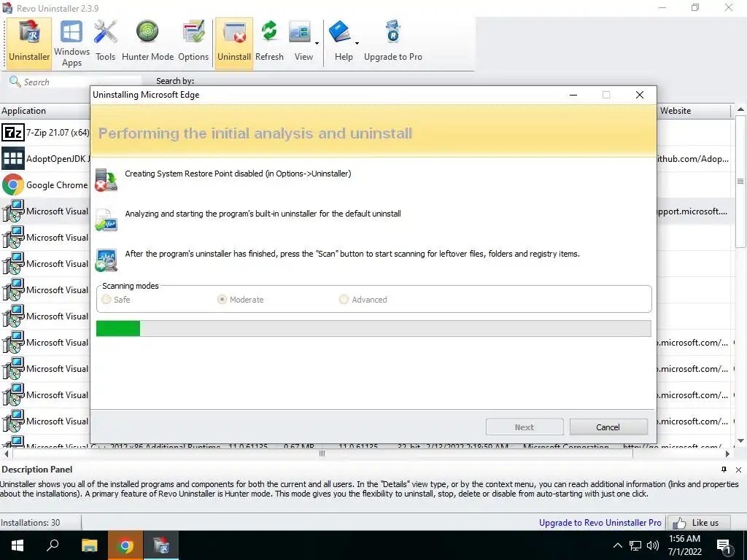Sort by the Website column header
This screenshot has height=560, width=747.
pyautogui.click(x=694, y=111)
